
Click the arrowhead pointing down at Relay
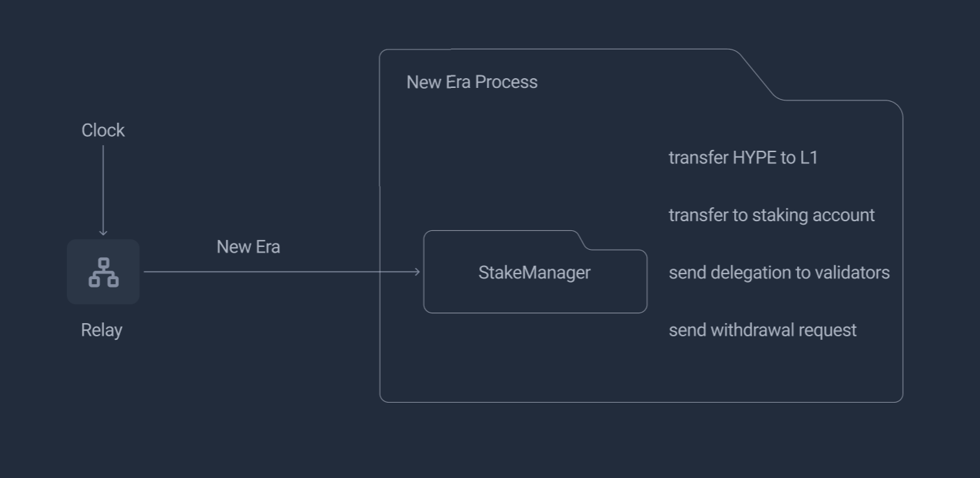point(103,232)
